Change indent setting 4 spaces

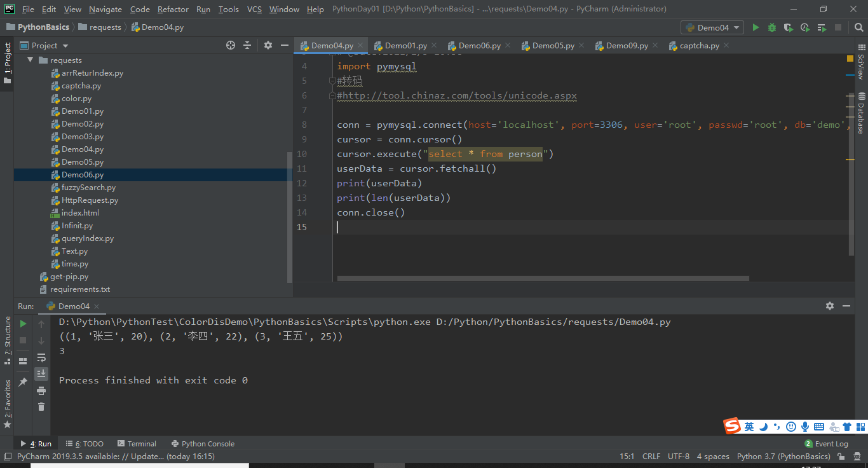pos(713,457)
